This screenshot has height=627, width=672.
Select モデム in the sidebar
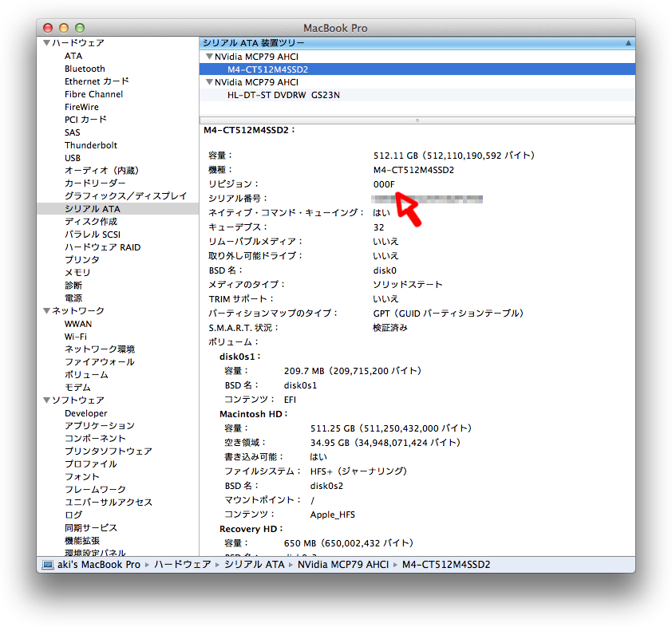point(77,388)
